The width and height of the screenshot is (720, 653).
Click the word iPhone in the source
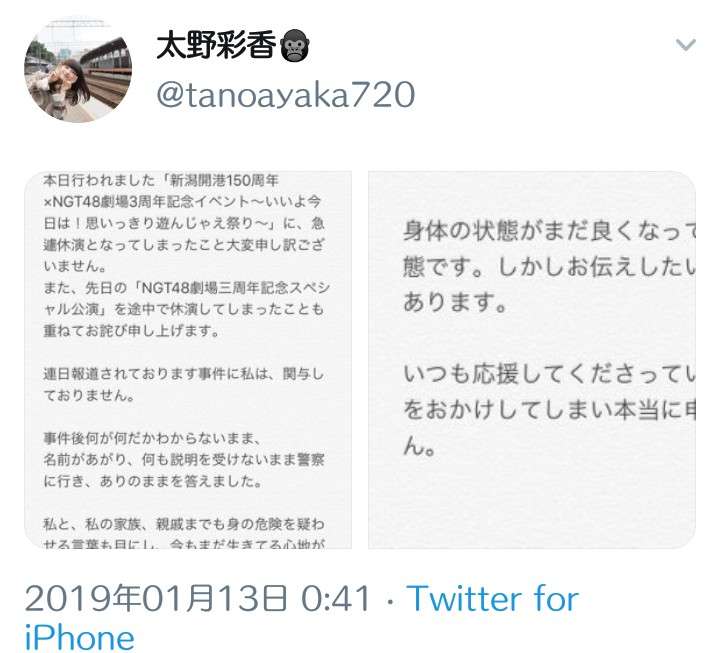pos(79,637)
